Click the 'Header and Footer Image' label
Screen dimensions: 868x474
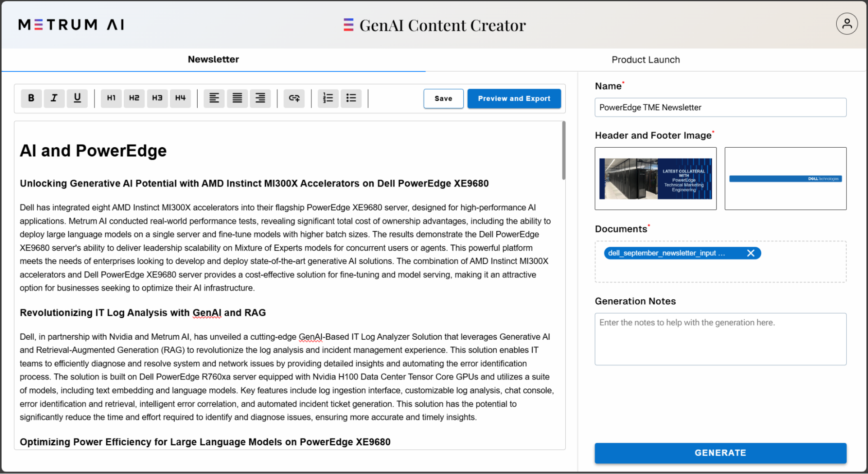(653, 136)
